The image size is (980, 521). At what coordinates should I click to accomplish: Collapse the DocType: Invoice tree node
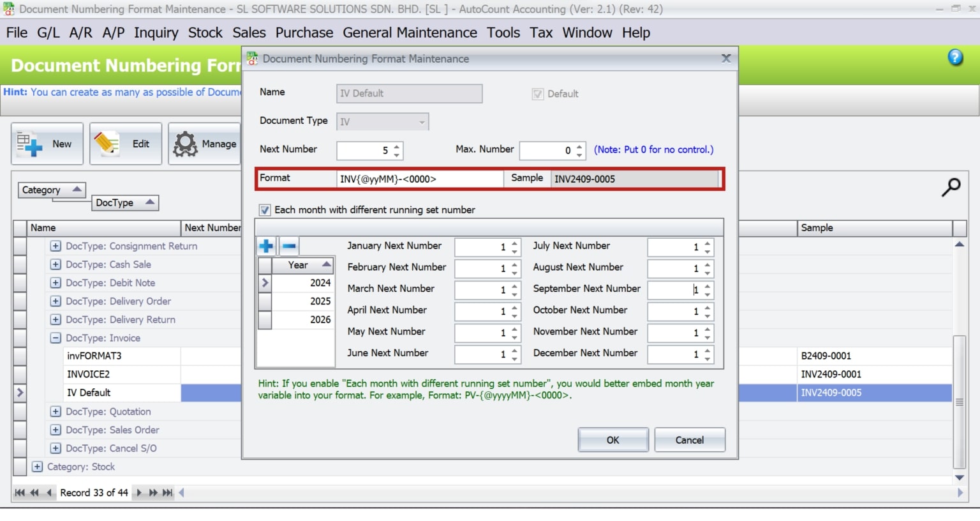click(x=56, y=338)
